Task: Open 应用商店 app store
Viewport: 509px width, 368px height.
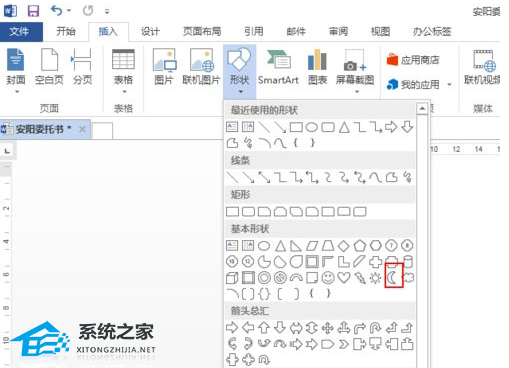Action: [413, 60]
